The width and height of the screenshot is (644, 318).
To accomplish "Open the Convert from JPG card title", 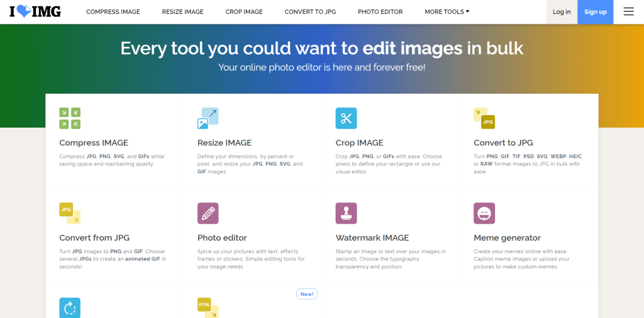I will click(94, 238).
